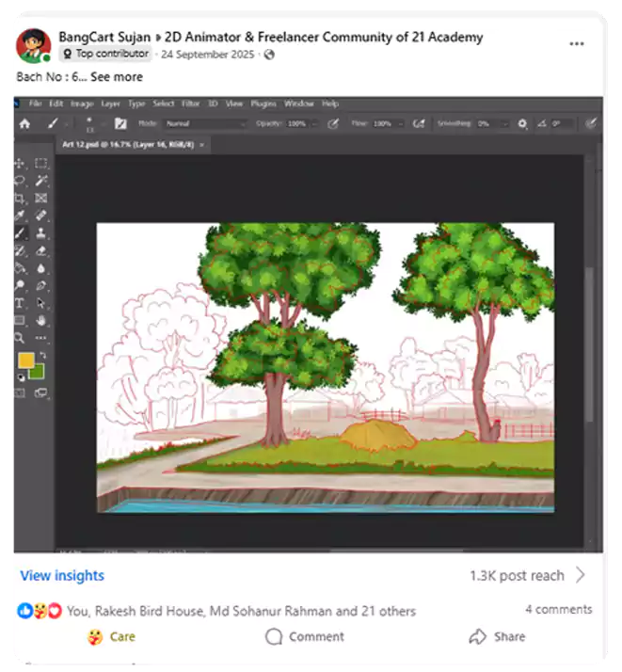The height and width of the screenshot is (672, 622).
Task: Activate the Crop tool
Action: [20, 199]
